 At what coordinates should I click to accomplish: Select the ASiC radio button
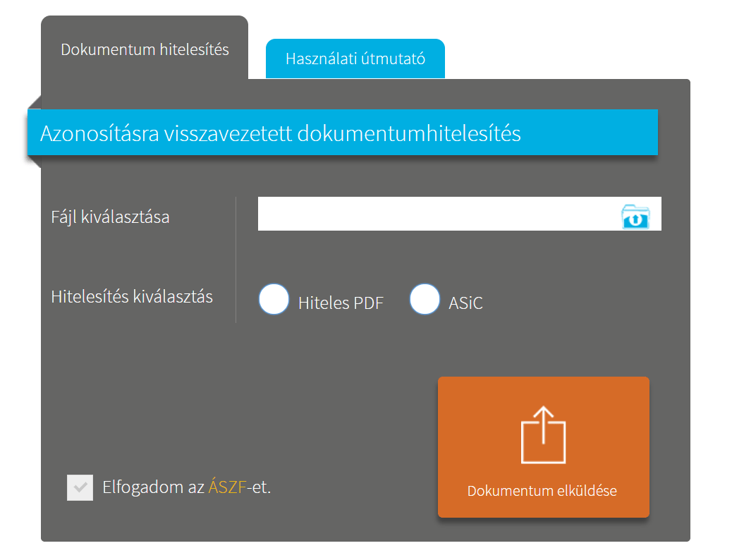point(425,299)
